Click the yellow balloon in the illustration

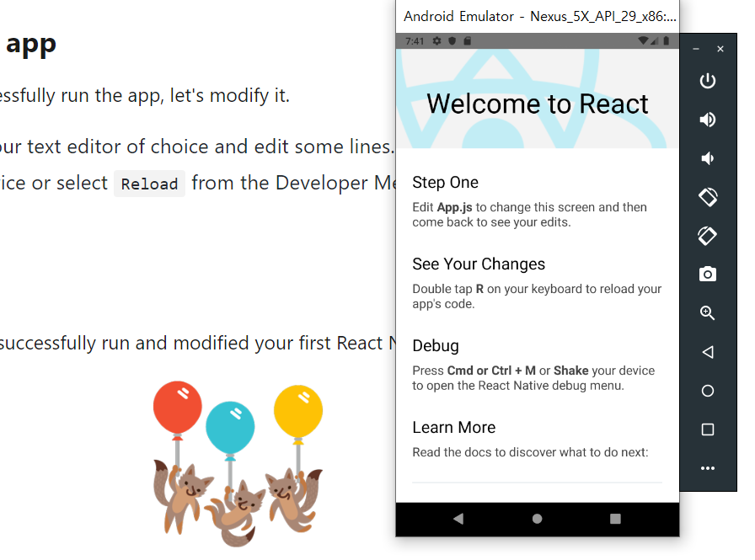point(298,411)
